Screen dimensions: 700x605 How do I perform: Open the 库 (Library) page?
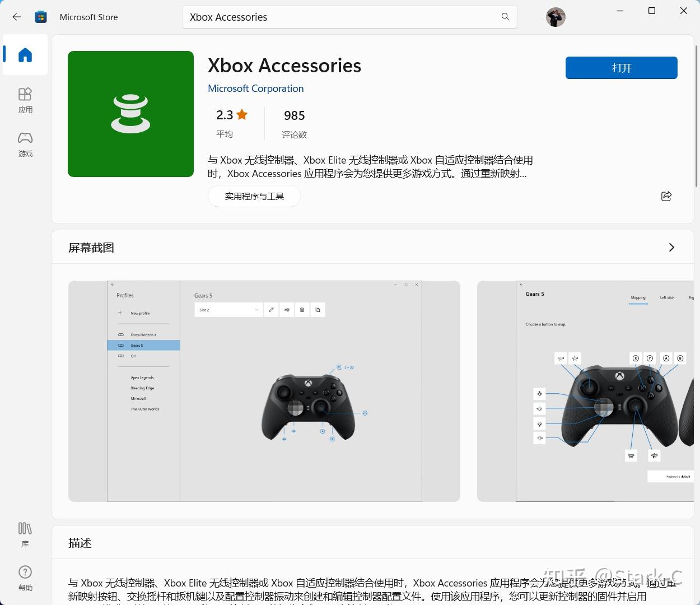click(x=25, y=534)
